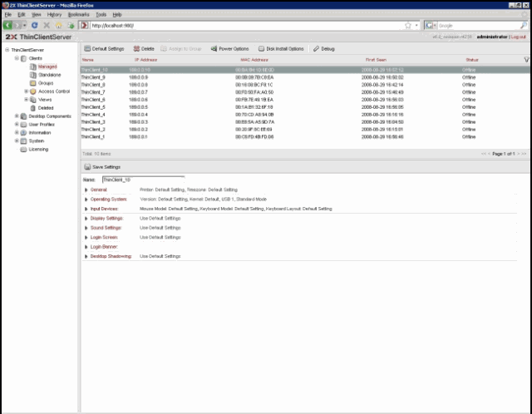Open the Bookmarks menu

pos(79,15)
